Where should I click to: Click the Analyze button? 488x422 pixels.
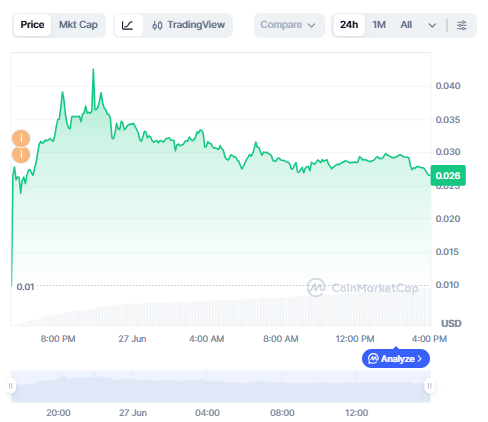[x=396, y=359]
